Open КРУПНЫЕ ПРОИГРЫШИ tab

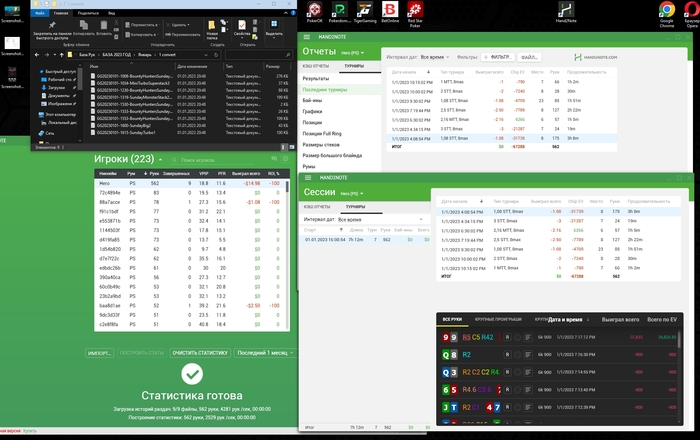[x=498, y=320]
